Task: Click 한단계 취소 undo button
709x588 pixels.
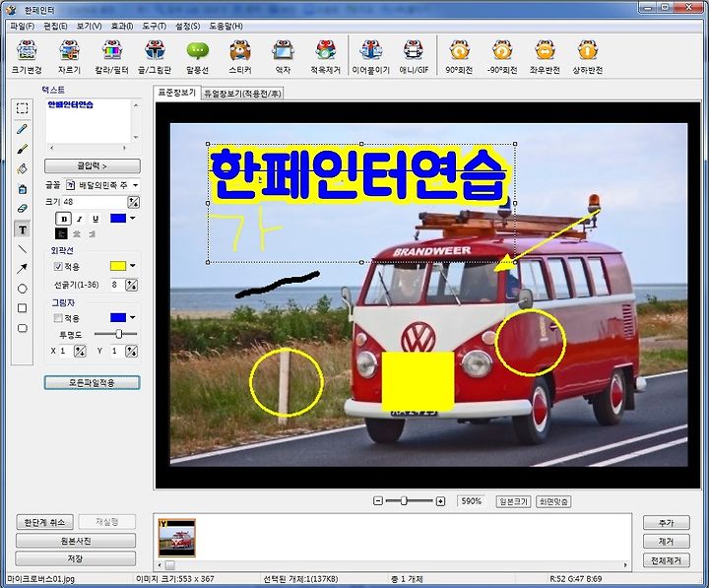Action: 44,522
